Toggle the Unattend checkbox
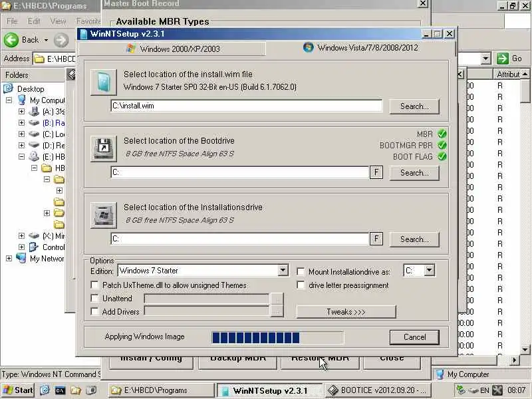This screenshot has width=532, height=399. tap(94, 298)
